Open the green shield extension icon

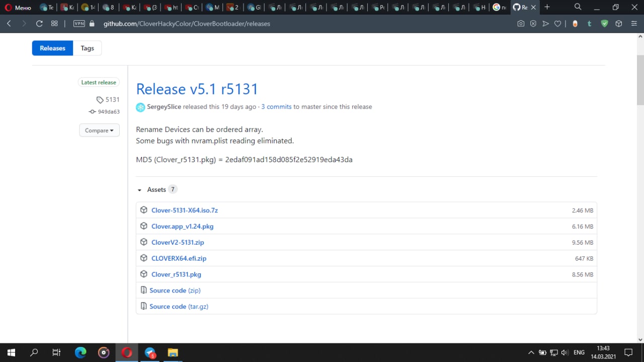(605, 24)
